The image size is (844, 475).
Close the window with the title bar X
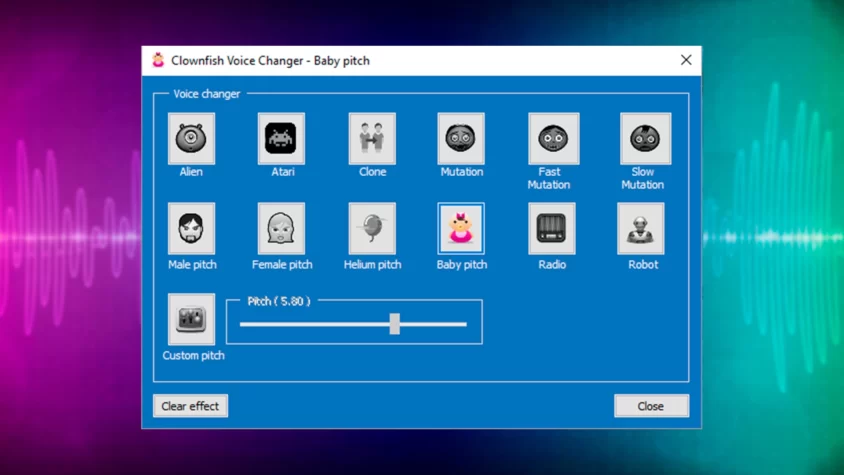(x=686, y=60)
